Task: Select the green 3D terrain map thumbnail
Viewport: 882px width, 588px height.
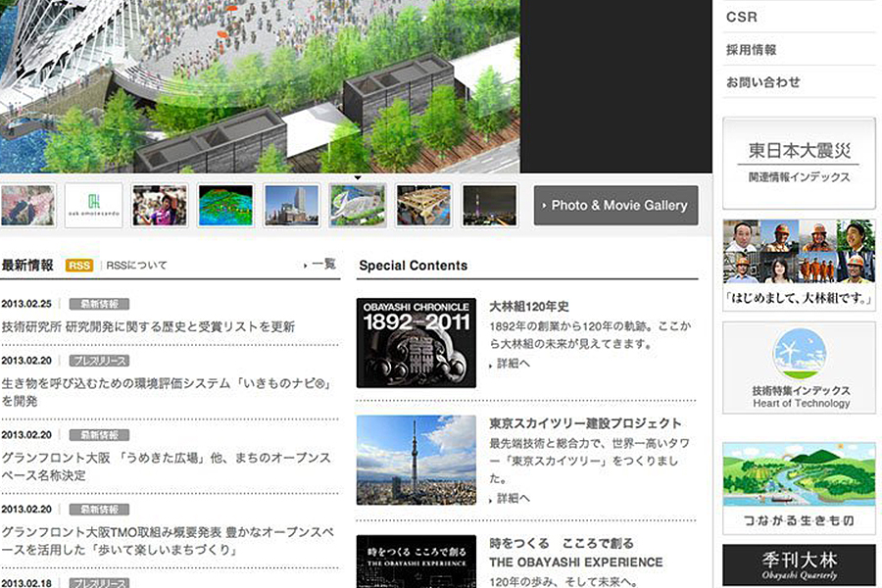Action: click(225, 206)
